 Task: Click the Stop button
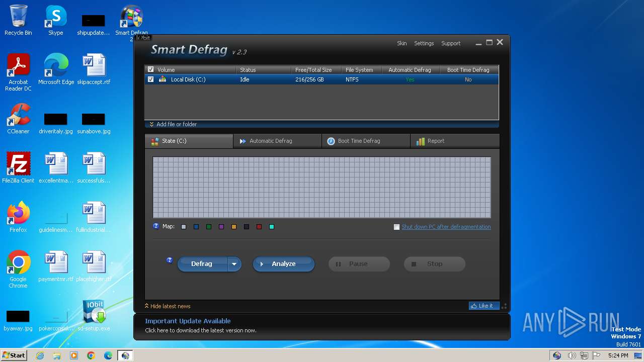tap(435, 264)
